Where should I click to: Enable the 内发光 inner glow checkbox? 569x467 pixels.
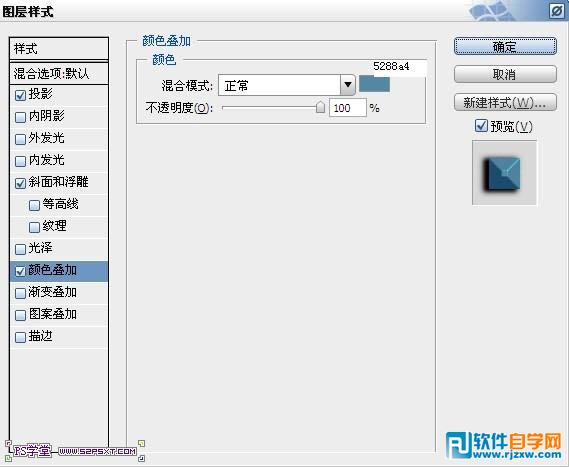(x=20, y=161)
